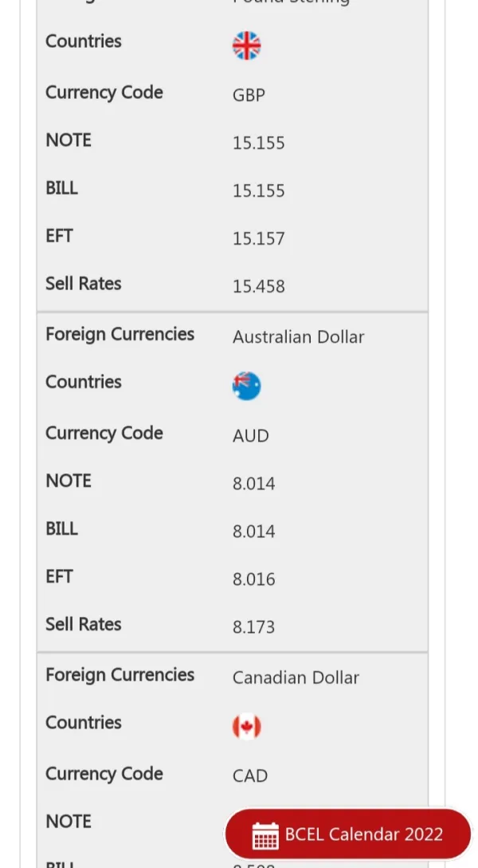This screenshot has width=478, height=868.
Task: Click the United Kingdom flag icon
Action: 246,45
